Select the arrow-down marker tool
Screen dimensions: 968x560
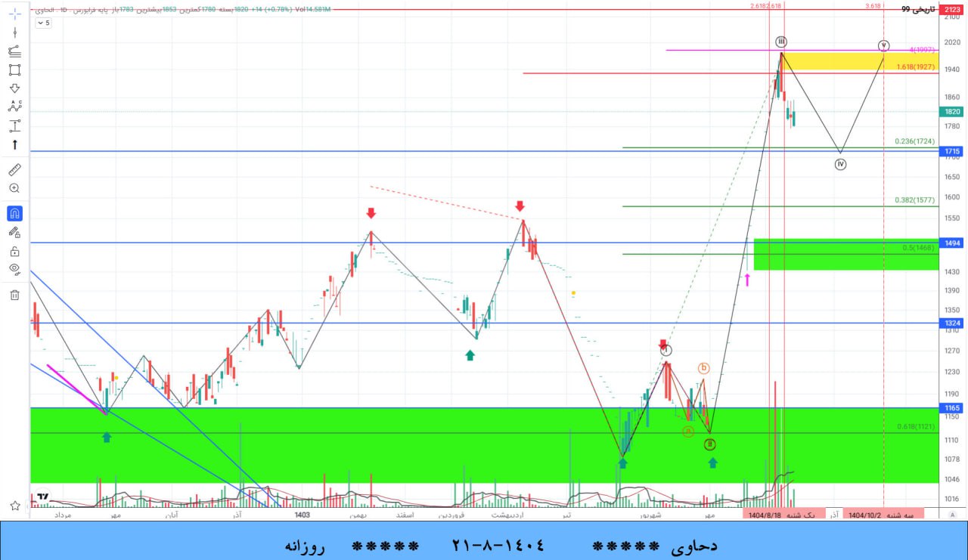(14, 87)
